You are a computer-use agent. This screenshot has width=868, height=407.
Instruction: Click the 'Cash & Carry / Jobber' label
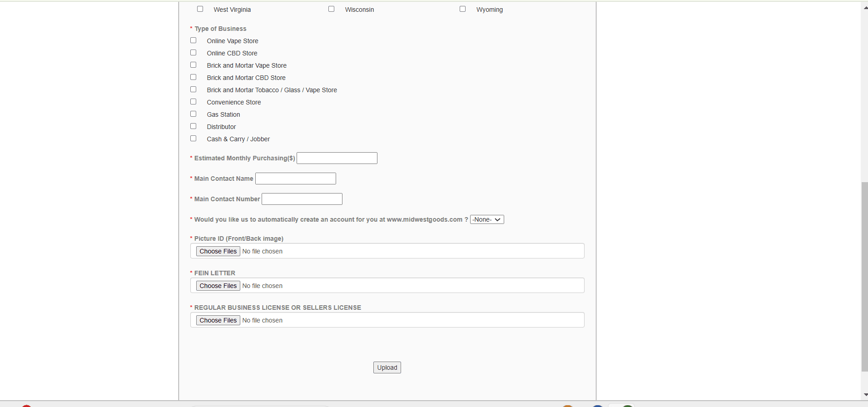238,139
